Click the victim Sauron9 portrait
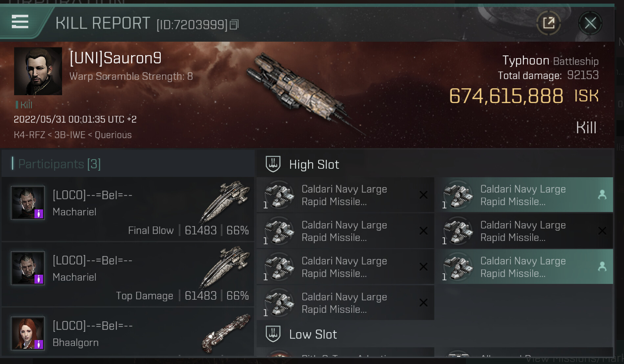 click(x=38, y=71)
